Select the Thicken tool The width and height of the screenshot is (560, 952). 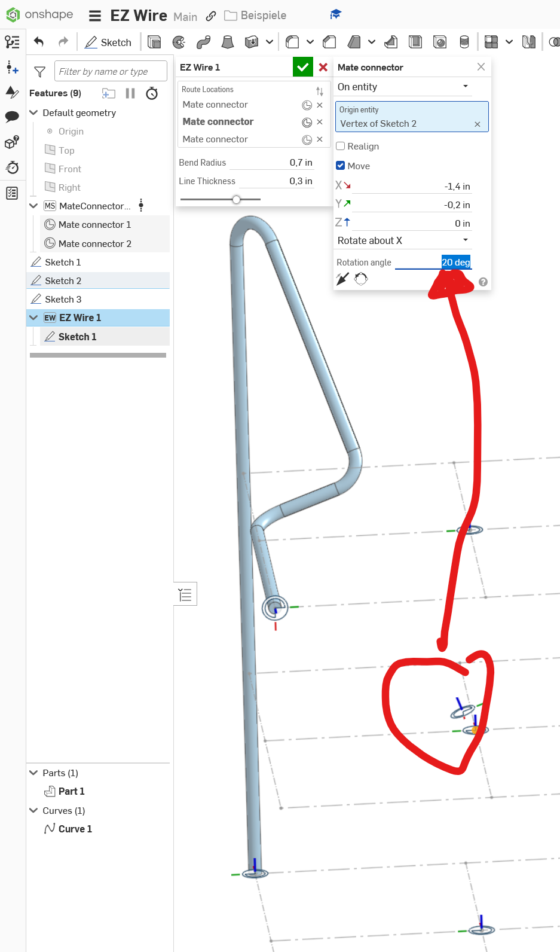click(252, 42)
